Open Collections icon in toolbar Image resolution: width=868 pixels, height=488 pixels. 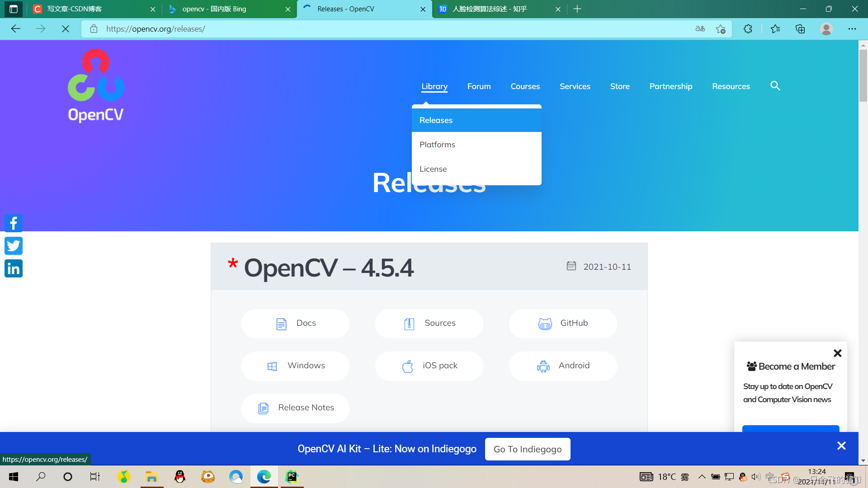(800, 29)
